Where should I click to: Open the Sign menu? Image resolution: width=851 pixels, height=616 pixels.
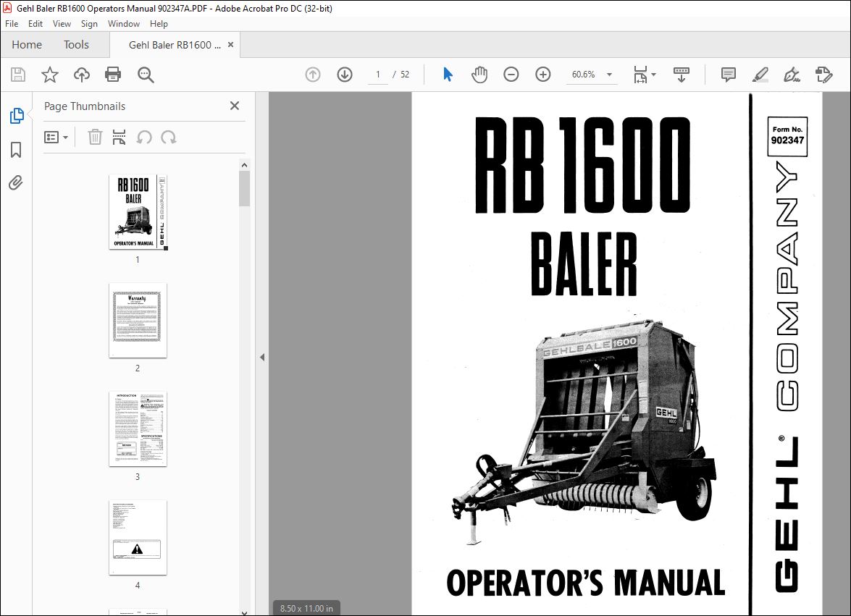pyautogui.click(x=90, y=24)
